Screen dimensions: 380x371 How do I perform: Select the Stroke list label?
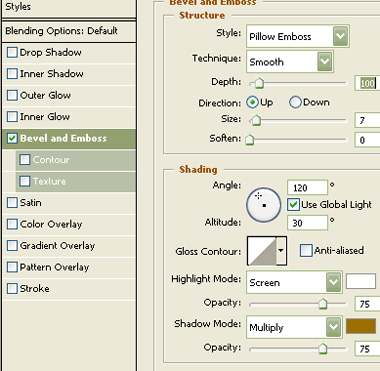pos(34,288)
